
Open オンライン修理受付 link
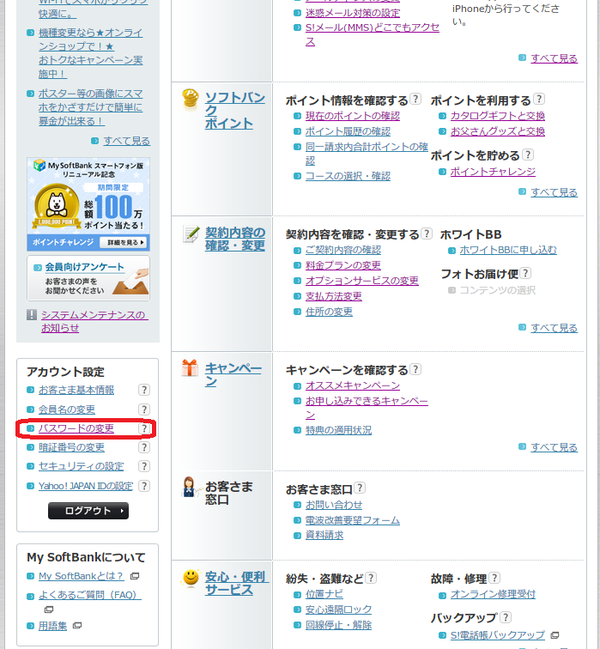pyautogui.click(x=493, y=594)
